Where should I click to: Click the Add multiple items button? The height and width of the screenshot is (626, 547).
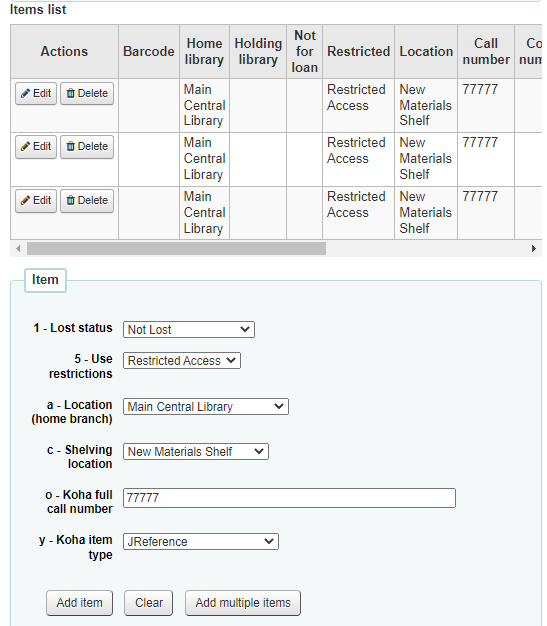click(243, 603)
